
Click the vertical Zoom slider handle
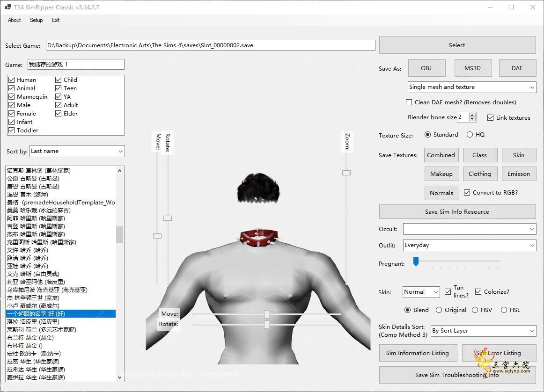coord(346,173)
